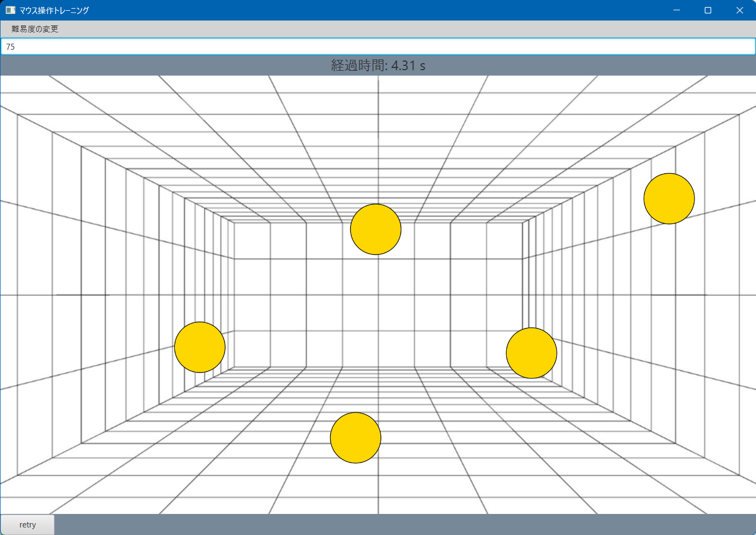Click empty menu bar area right of 難易度の変更
The height and width of the screenshot is (535, 756).
click(378, 29)
